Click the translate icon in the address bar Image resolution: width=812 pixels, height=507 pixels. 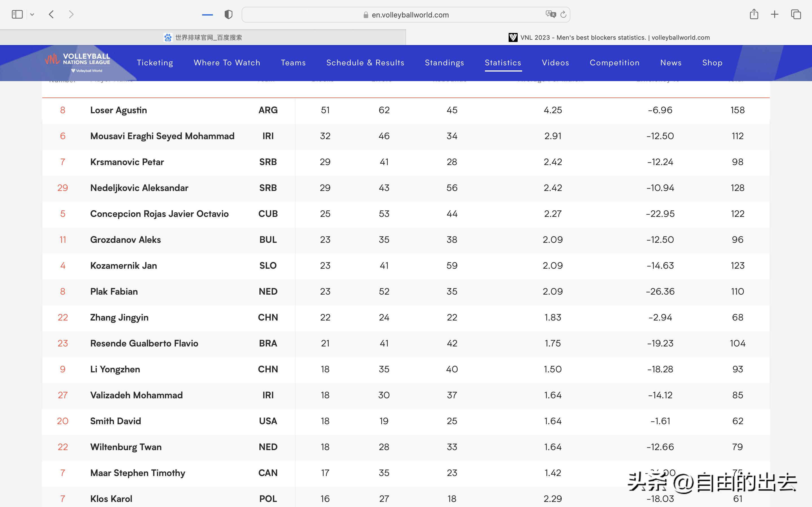tap(550, 14)
